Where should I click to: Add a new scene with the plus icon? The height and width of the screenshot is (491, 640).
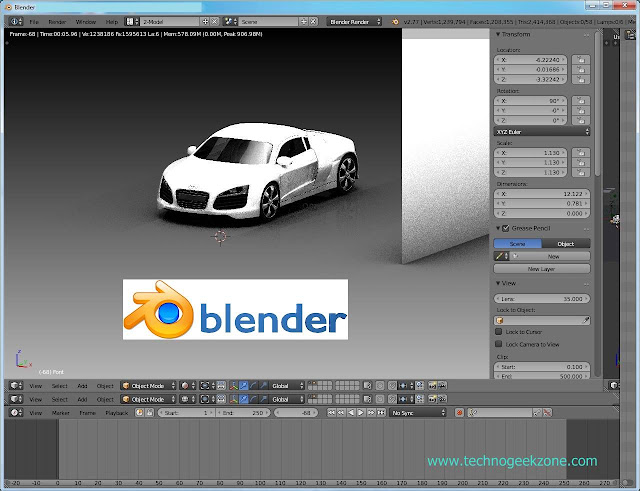(x=304, y=21)
